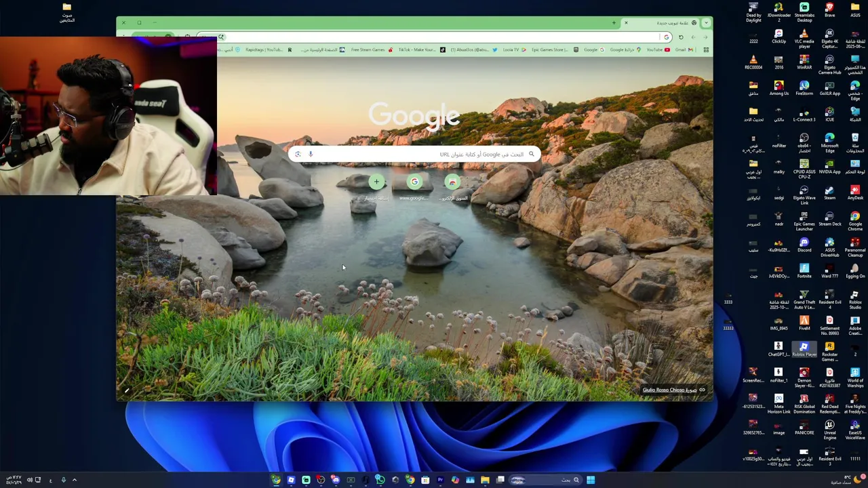The height and width of the screenshot is (488, 868).
Task: Open L-Connect 3 desktop icon
Action: pyautogui.click(x=804, y=115)
